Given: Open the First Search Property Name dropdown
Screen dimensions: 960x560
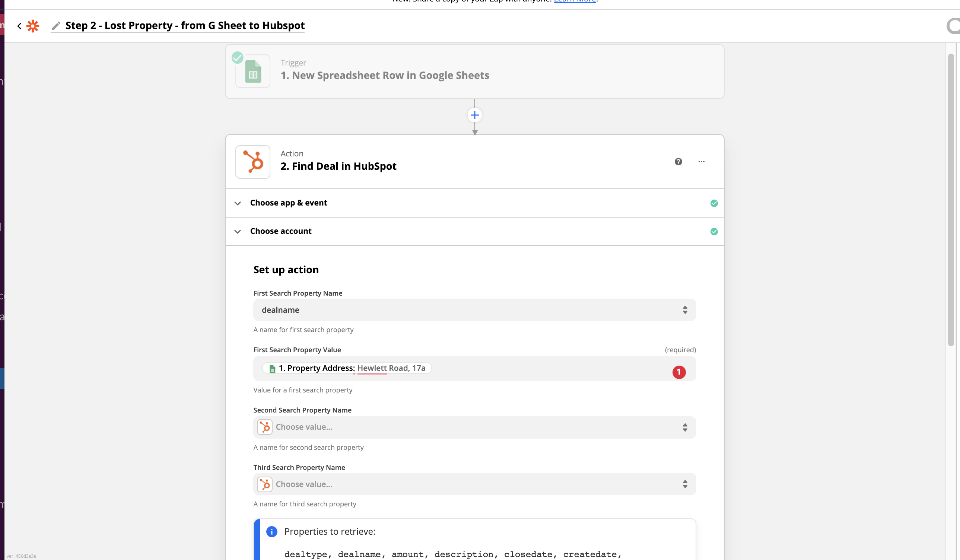Looking at the screenshot, I should (x=474, y=310).
